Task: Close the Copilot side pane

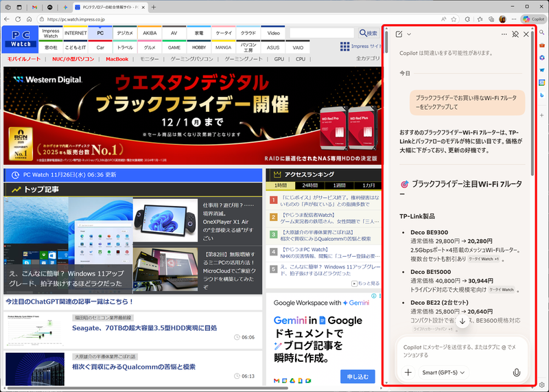Action: tap(526, 34)
